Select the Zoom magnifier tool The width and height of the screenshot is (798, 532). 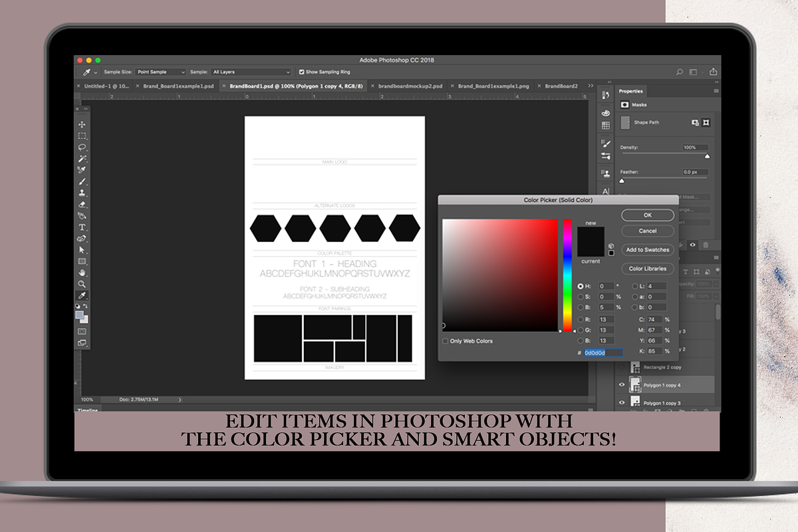(82, 283)
